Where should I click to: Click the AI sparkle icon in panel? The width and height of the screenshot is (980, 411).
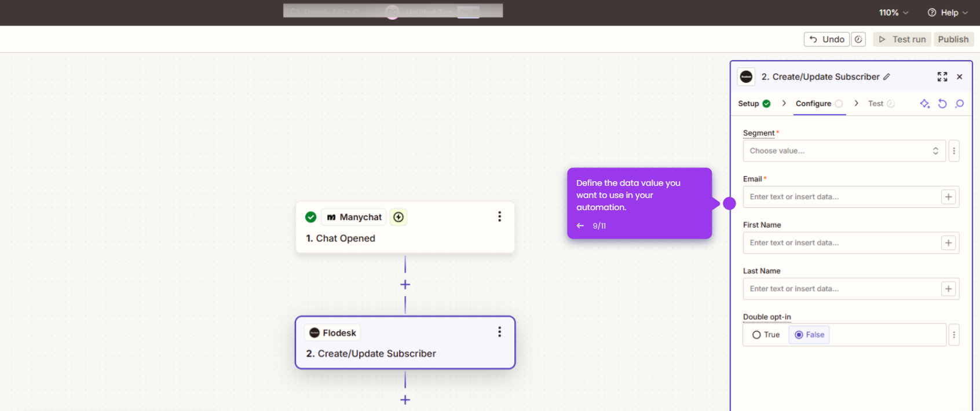[x=925, y=104]
